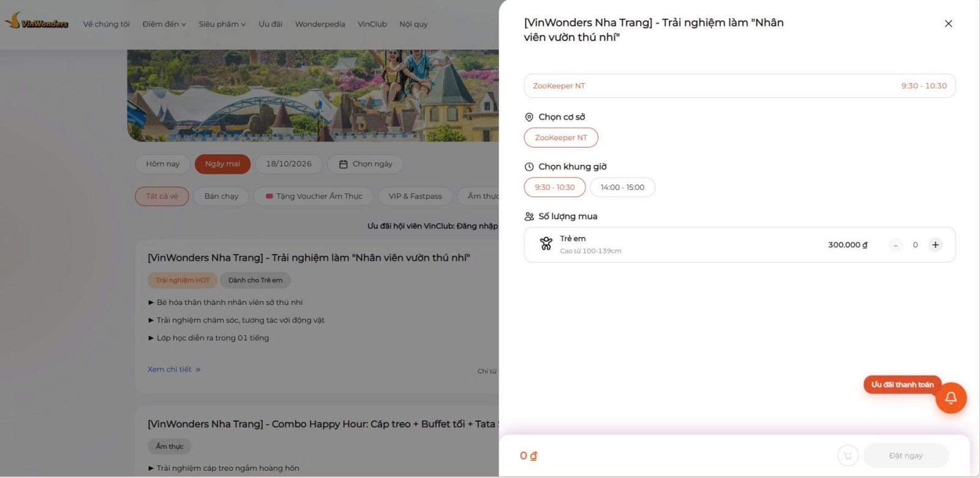Click the 300.000 ₫ price text
Viewport: 980px width, 478px height.
(x=848, y=245)
